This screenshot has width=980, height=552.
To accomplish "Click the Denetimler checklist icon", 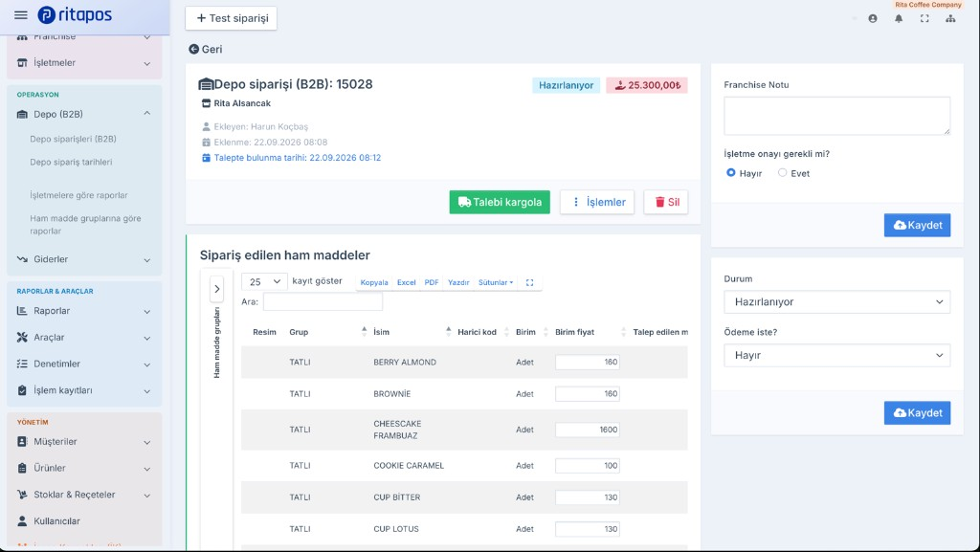I will (x=22, y=364).
